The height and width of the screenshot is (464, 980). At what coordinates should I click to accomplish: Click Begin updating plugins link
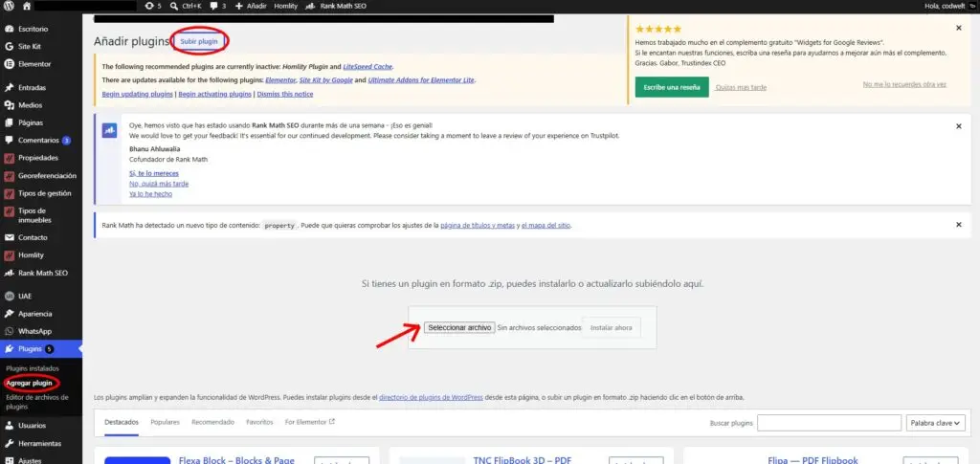[138, 95]
